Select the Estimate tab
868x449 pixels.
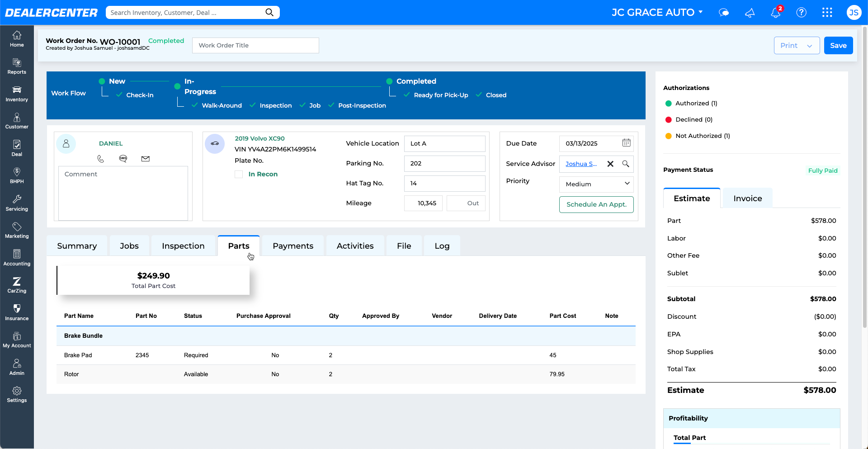692,198
